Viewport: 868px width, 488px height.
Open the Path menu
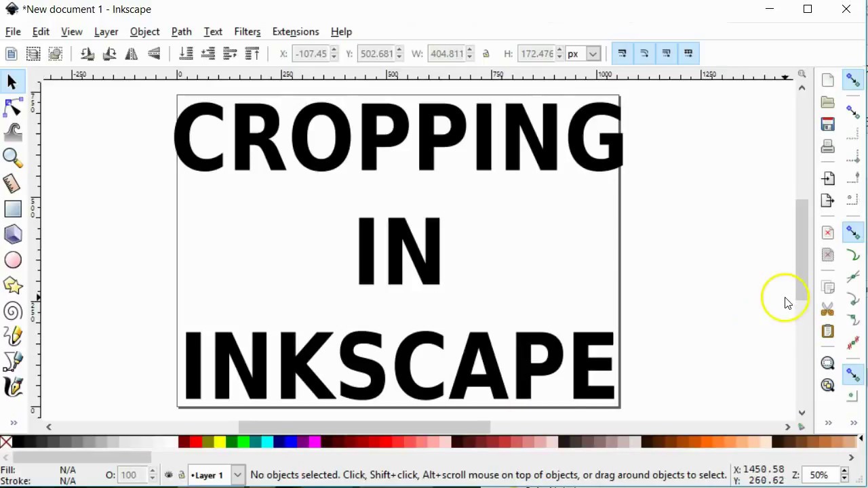[x=181, y=32]
